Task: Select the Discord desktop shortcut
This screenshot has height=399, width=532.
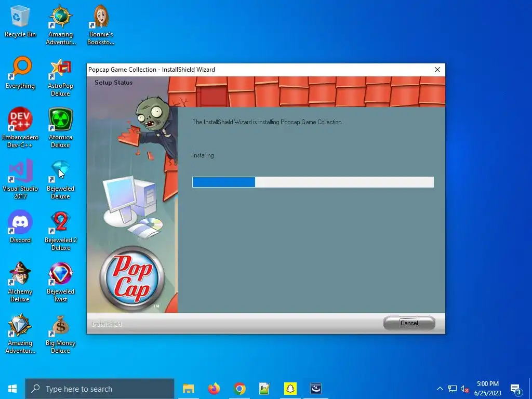Action: (20, 227)
